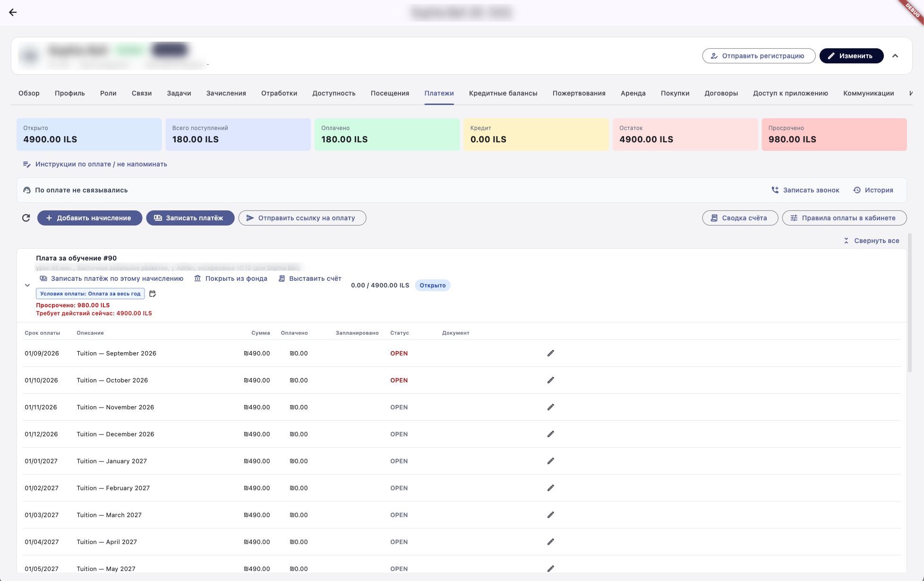Viewport: 924px width, 581px height.
Task: Click the Открыто 4900.00 ILS summary card
Action: click(x=89, y=134)
